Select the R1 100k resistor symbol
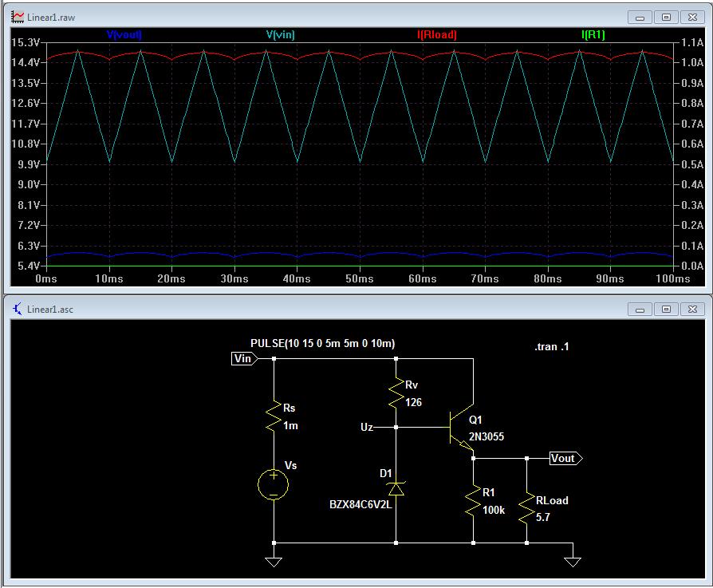The width and height of the screenshot is (713, 588). click(473, 499)
